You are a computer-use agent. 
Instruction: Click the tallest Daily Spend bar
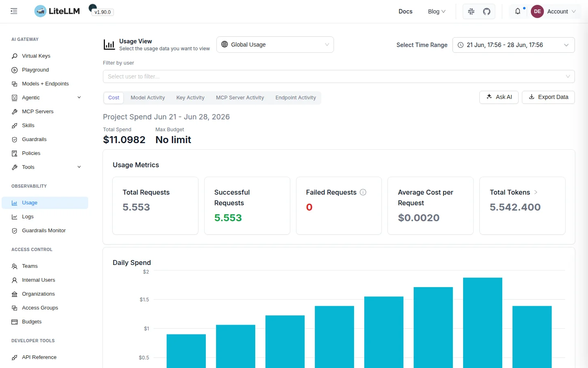pyautogui.click(x=483, y=323)
